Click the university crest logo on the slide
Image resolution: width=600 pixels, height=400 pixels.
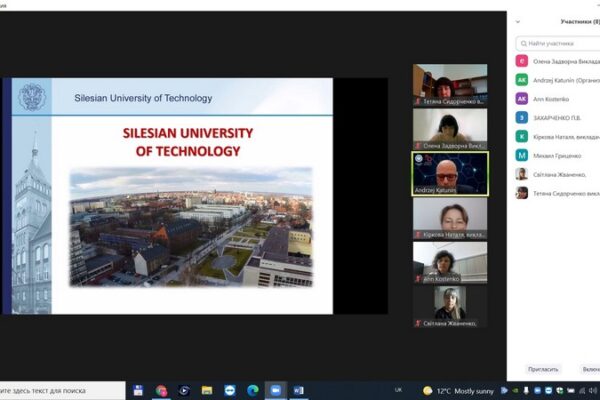[x=32, y=97]
